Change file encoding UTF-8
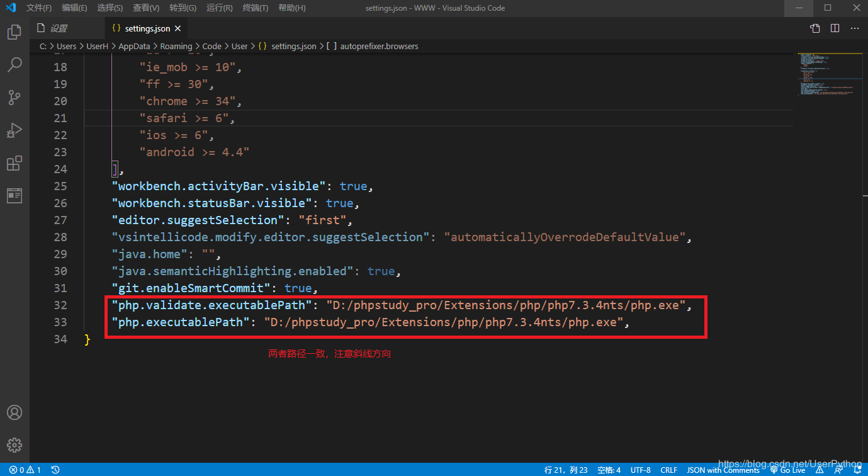The height and width of the screenshot is (476, 868). pos(641,470)
